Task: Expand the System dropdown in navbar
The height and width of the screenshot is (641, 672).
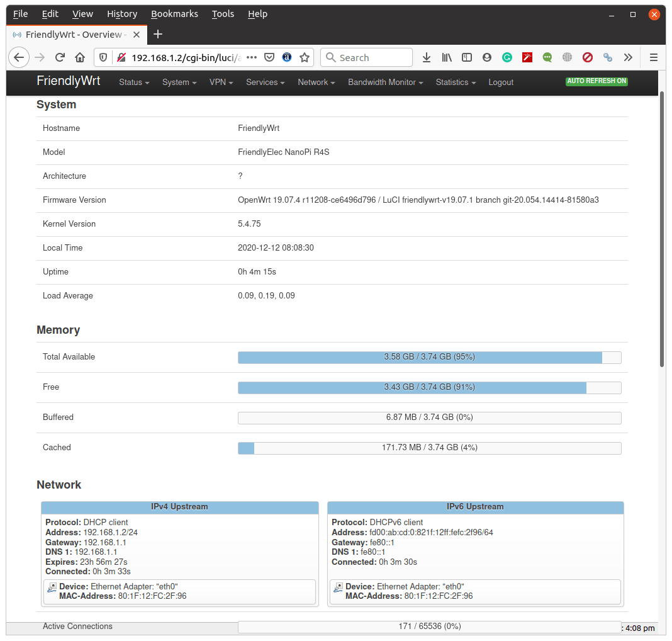Action: [179, 82]
